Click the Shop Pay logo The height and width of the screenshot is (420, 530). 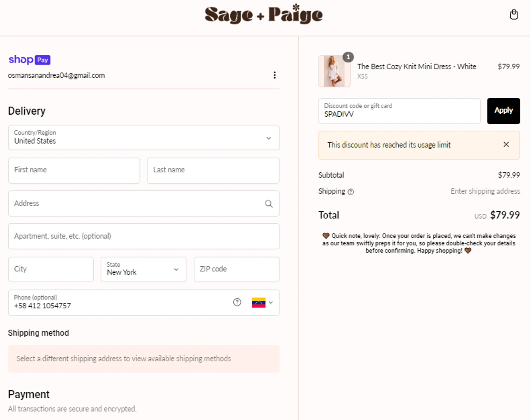pos(29,60)
